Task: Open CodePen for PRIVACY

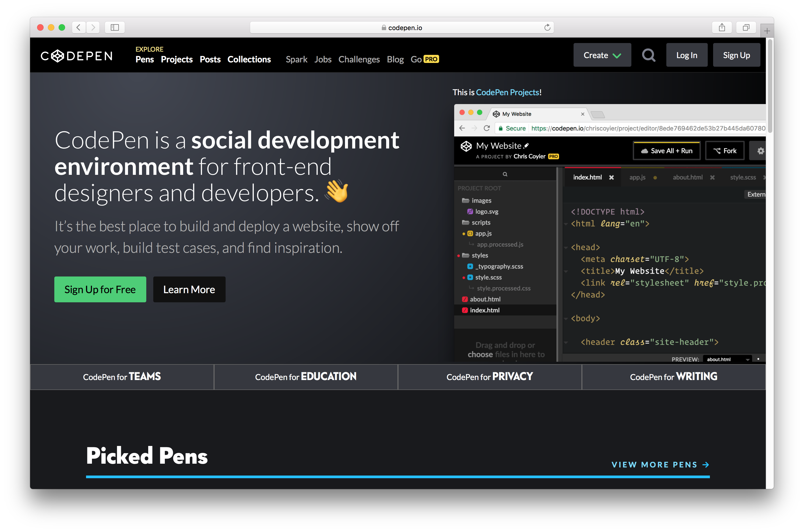Action: click(x=489, y=377)
